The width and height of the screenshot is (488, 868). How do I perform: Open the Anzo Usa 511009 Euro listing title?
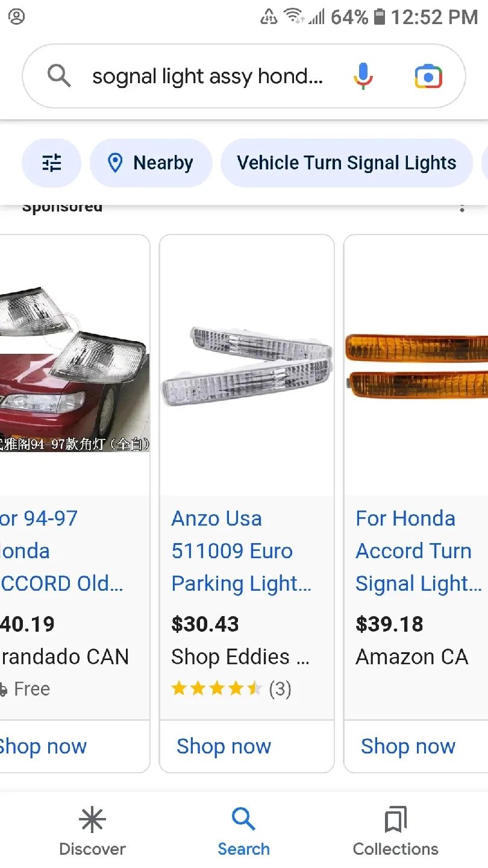point(241,551)
